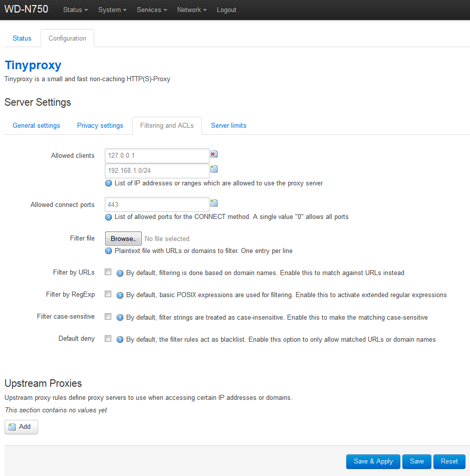Expand the System menu

click(x=112, y=10)
